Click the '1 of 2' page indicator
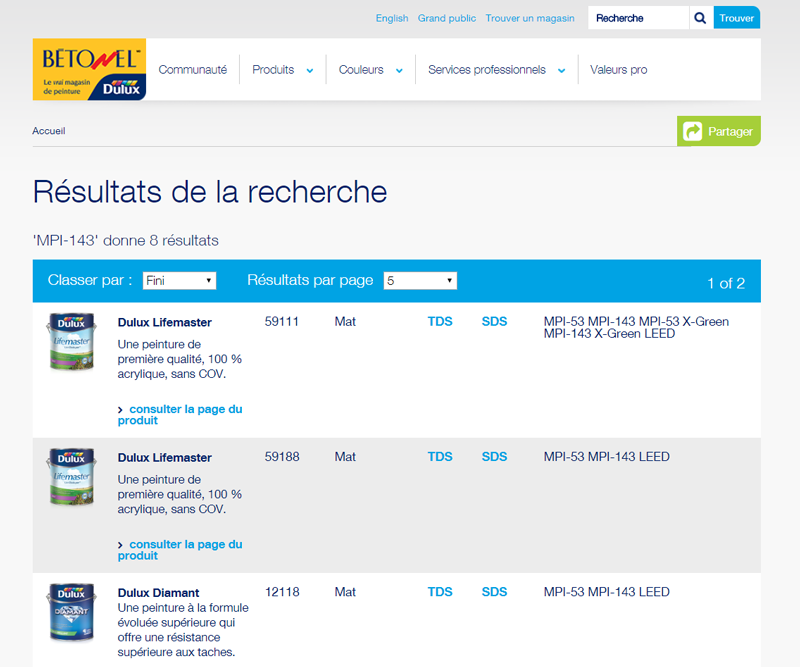800x667 pixels. [726, 283]
